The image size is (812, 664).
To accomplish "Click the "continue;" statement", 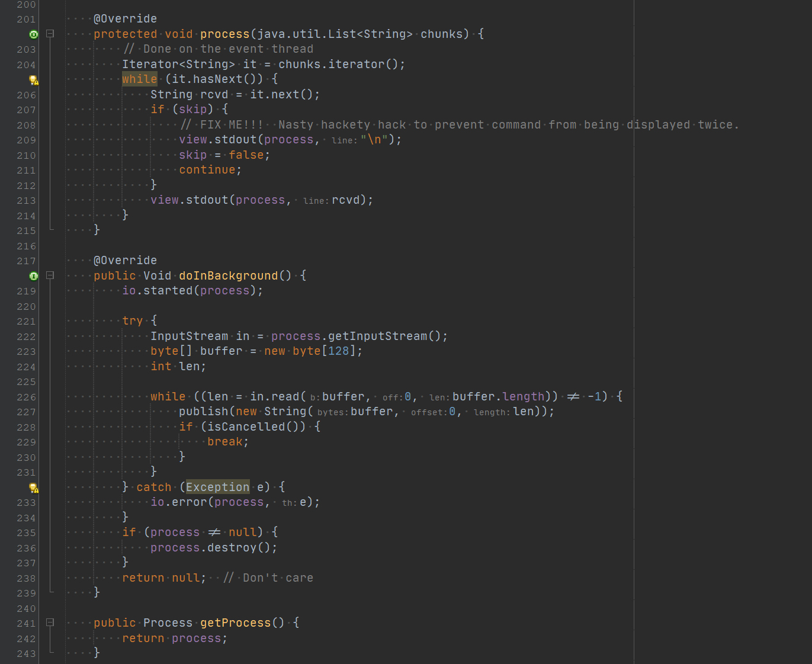I will pos(211,170).
